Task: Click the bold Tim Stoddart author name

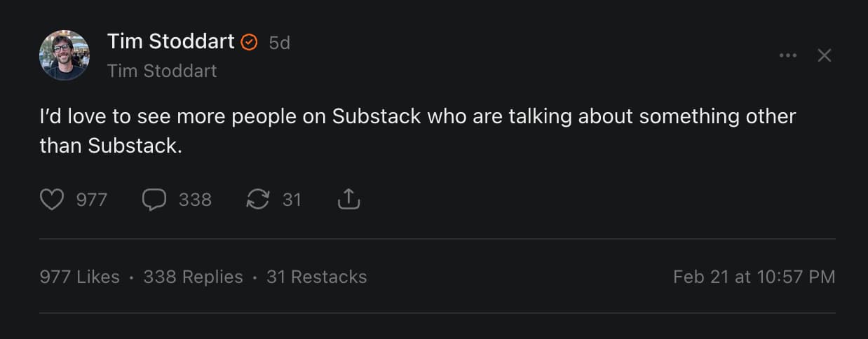Action: pos(170,42)
